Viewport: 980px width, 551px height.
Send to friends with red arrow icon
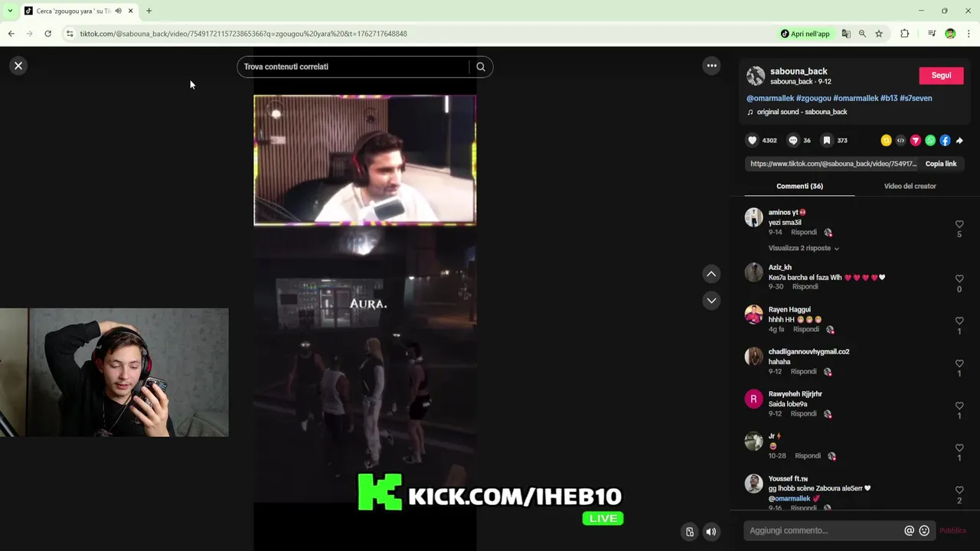pos(915,140)
